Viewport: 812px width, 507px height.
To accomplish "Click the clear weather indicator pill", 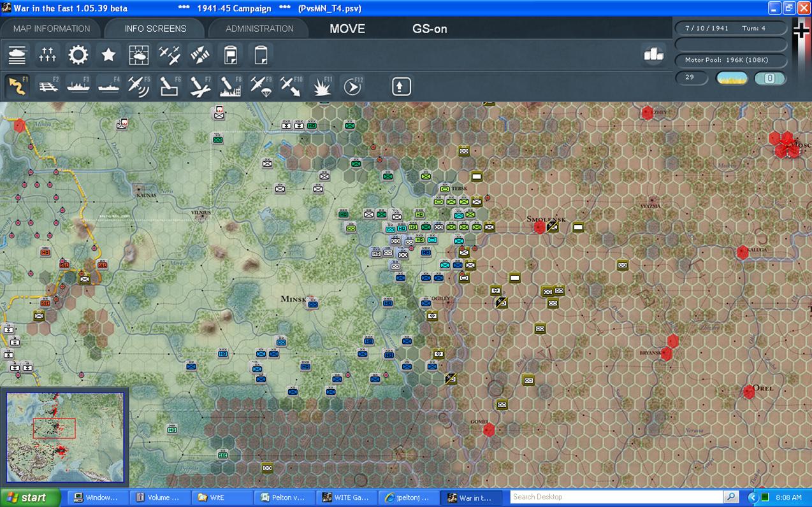I will click(732, 78).
